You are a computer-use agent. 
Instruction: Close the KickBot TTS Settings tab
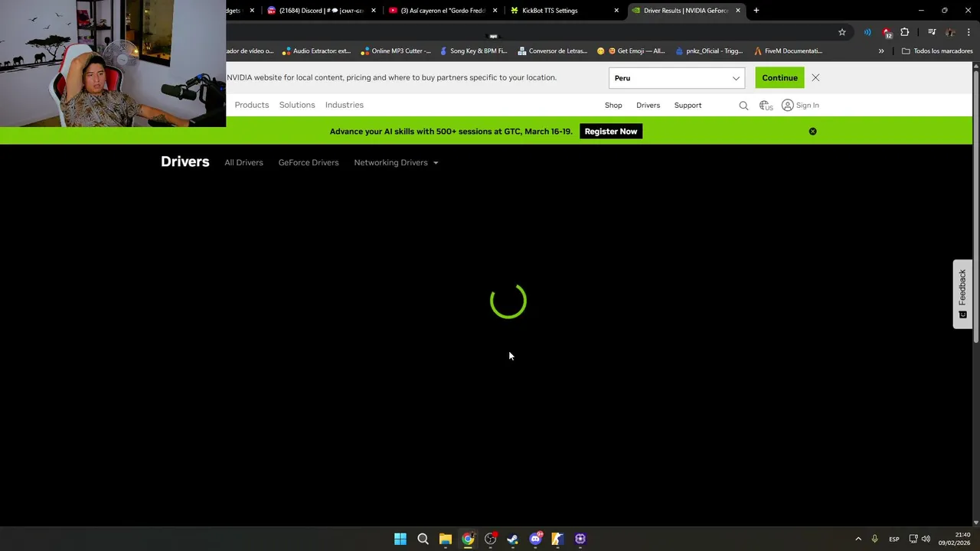click(616, 11)
